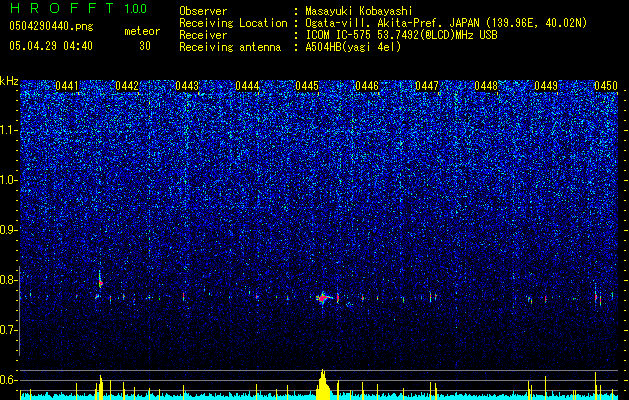Select the filename 0504290440.png

[51, 27]
